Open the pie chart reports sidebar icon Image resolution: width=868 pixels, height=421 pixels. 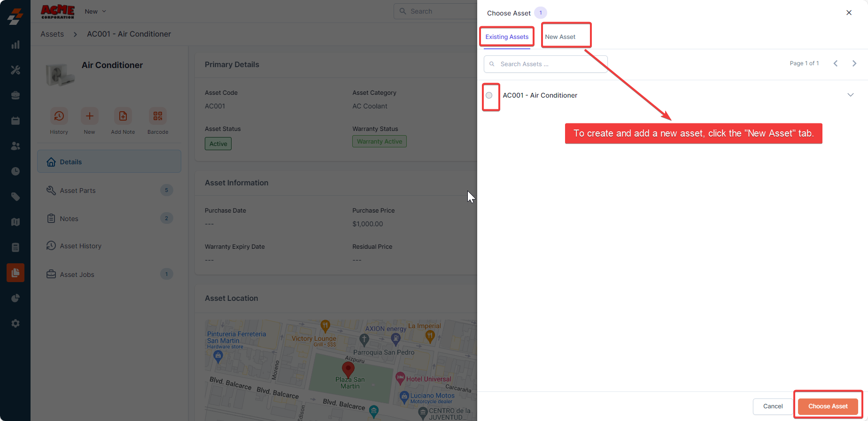click(15, 298)
